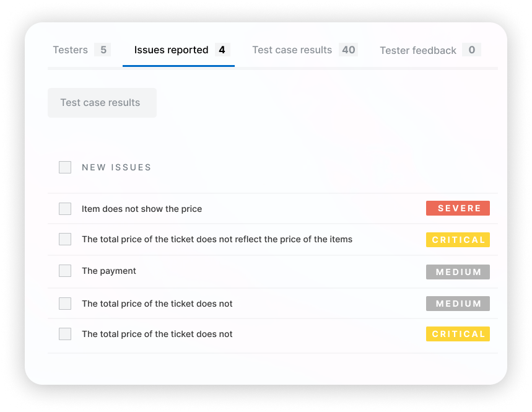This screenshot has width=532, height=412.
Task: Click the gray Test case results button
Action: tap(102, 103)
